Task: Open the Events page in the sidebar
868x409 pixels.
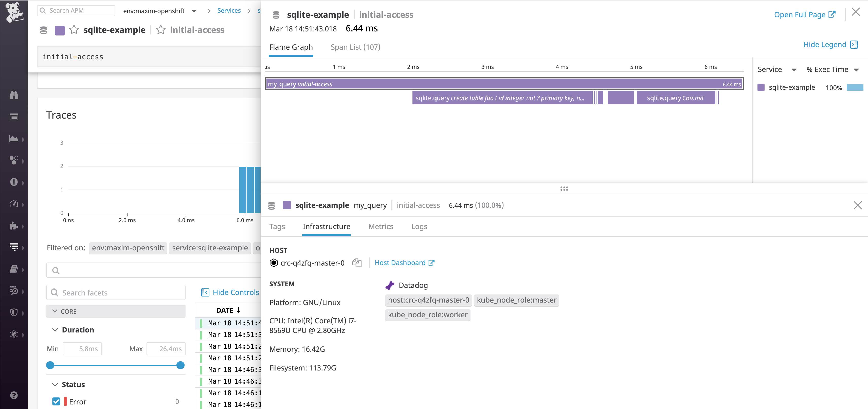Action: [14, 117]
